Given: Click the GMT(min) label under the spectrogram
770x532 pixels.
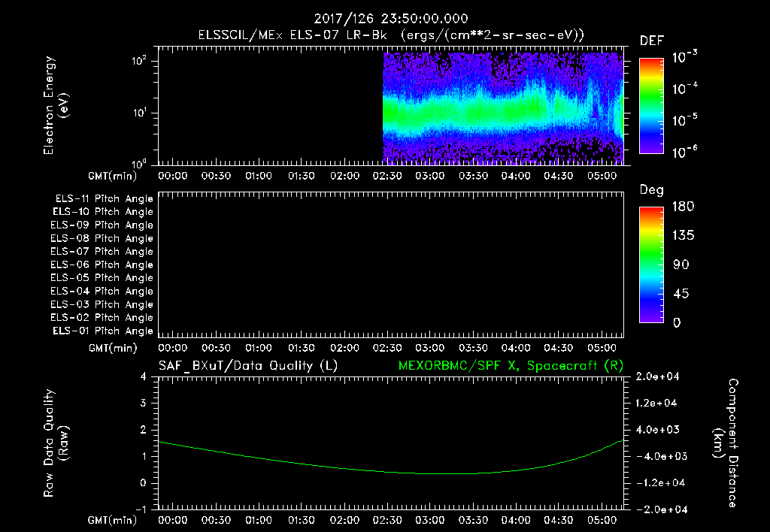Looking at the screenshot, I should coord(113,176).
